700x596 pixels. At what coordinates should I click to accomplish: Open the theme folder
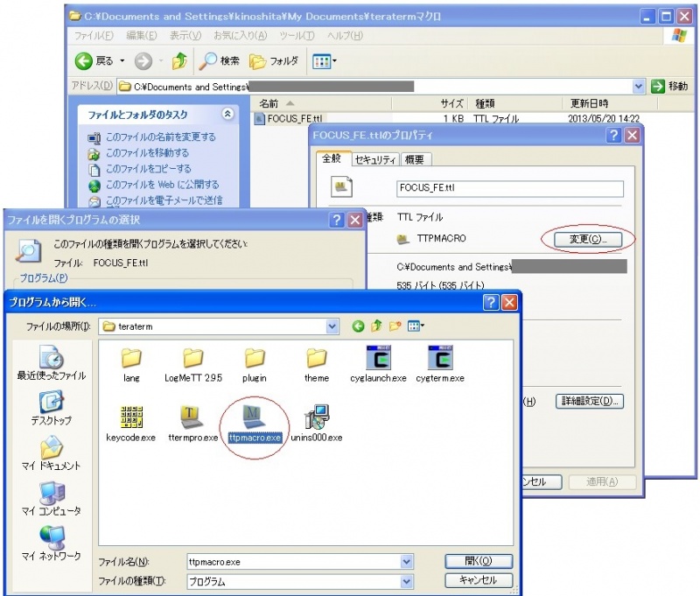316,357
